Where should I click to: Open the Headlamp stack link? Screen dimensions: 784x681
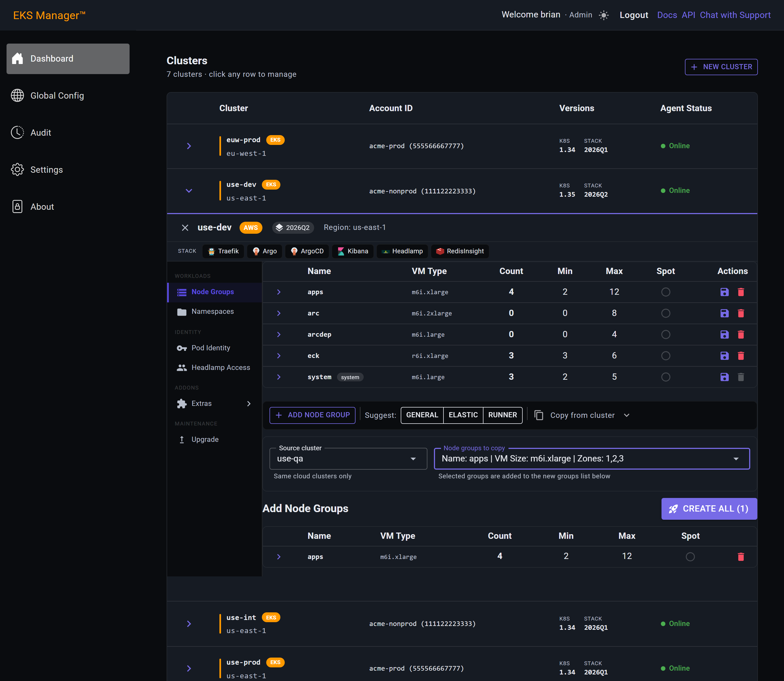402,251
